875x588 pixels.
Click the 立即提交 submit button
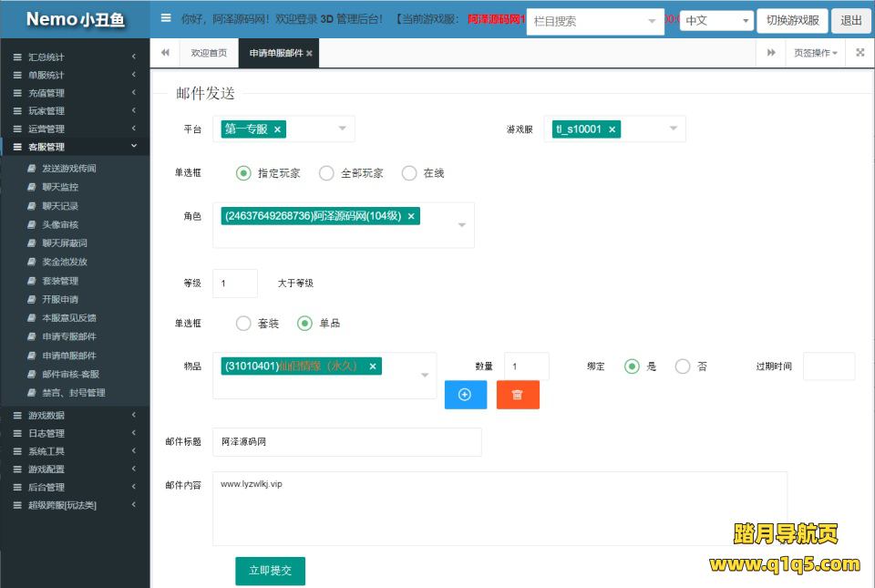click(270, 571)
